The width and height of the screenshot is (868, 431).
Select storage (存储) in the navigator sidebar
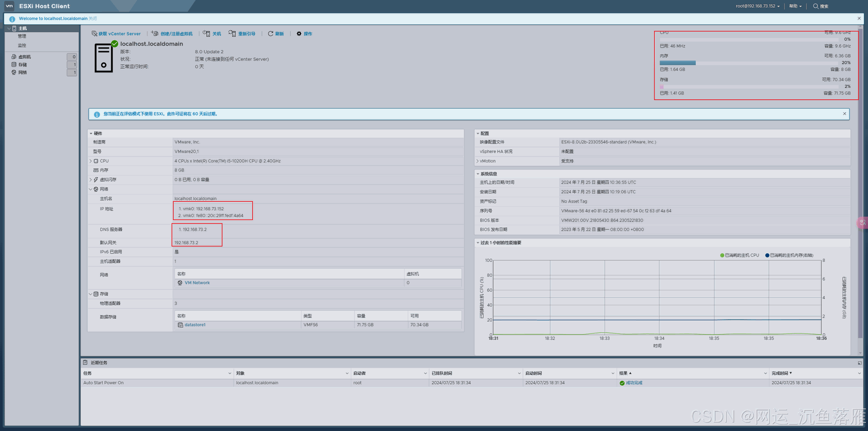click(x=22, y=65)
